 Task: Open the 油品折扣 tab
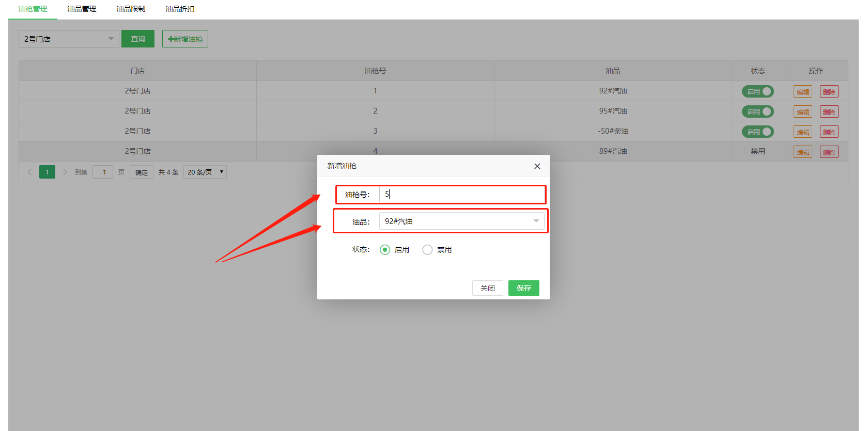180,9
